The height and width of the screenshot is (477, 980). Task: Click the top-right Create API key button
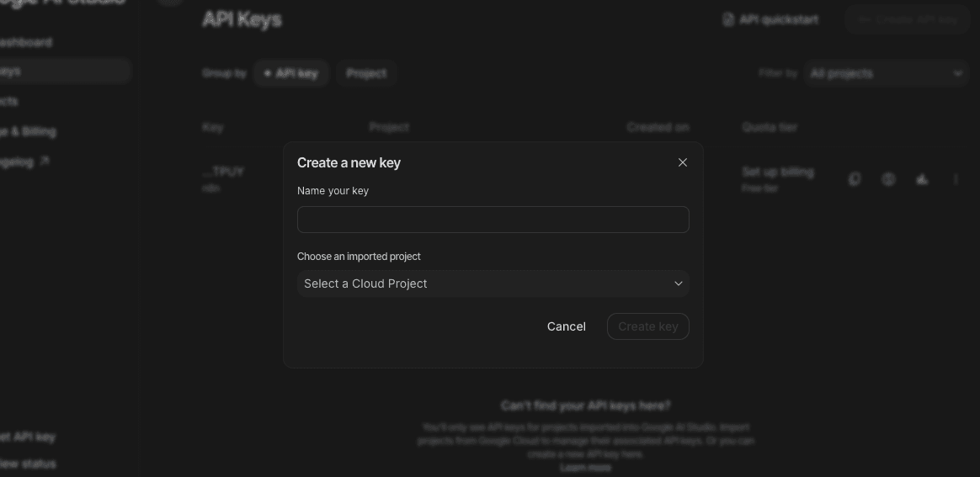(x=908, y=19)
